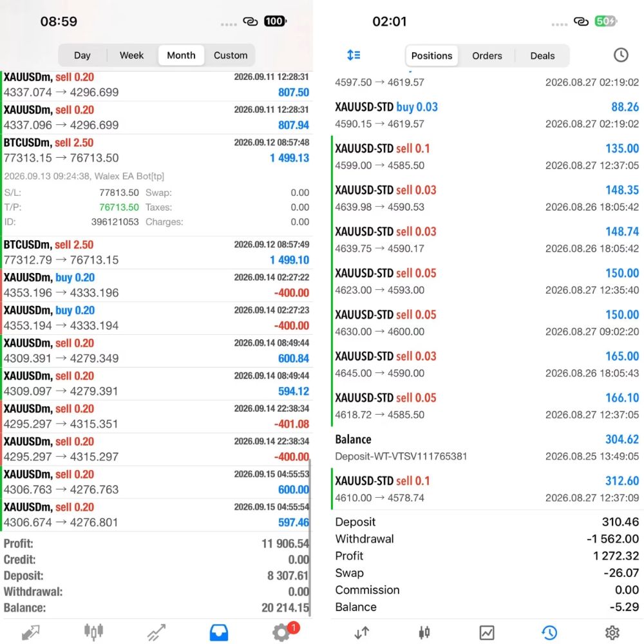This screenshot has width=644, height=644.
Task: Tap the Withdrawal amount -1 562.00
Action: coord(613,539)
